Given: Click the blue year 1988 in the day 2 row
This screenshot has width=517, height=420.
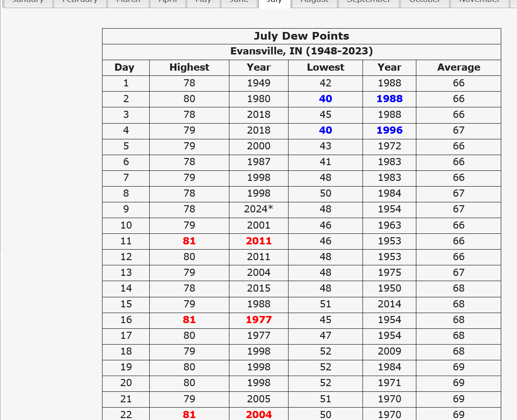Looking at the screenshot, I should coord(389,99).
